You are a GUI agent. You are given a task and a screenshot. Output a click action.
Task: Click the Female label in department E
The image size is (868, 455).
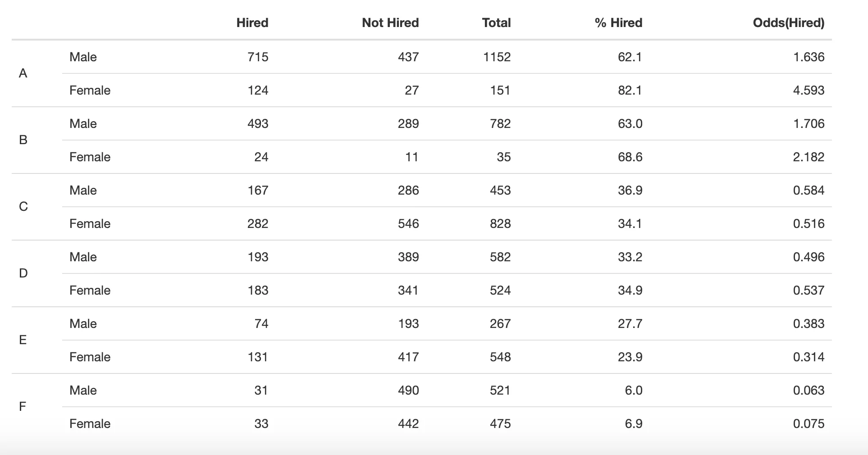pos(90,357)
